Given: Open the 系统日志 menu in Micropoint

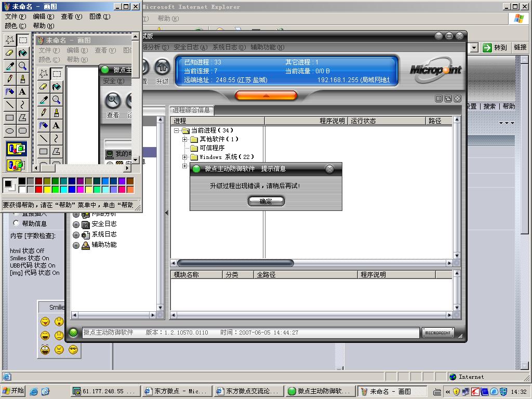Looking at the screenshot, I should [x=229, y=47].
